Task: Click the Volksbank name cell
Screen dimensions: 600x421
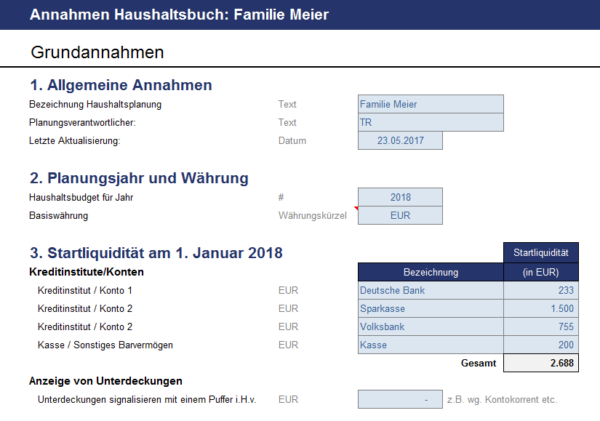Action: tap(430, 326)
